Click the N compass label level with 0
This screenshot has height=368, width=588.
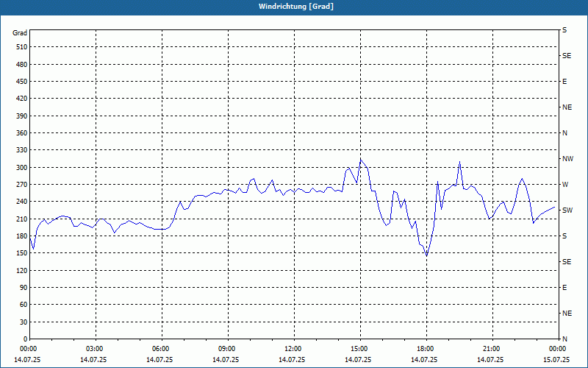(x=564, y=339)
